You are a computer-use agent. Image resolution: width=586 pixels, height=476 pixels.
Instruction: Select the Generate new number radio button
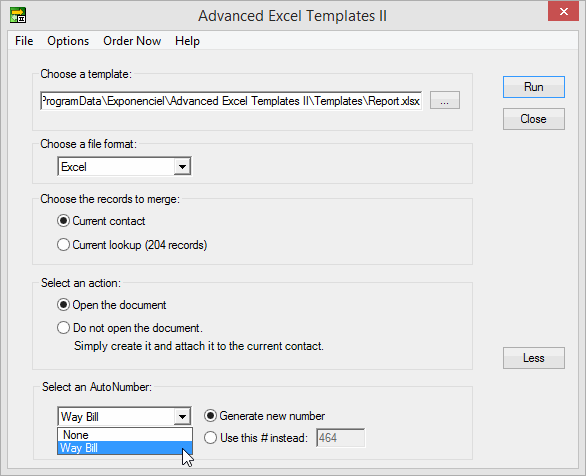(210, 415)
